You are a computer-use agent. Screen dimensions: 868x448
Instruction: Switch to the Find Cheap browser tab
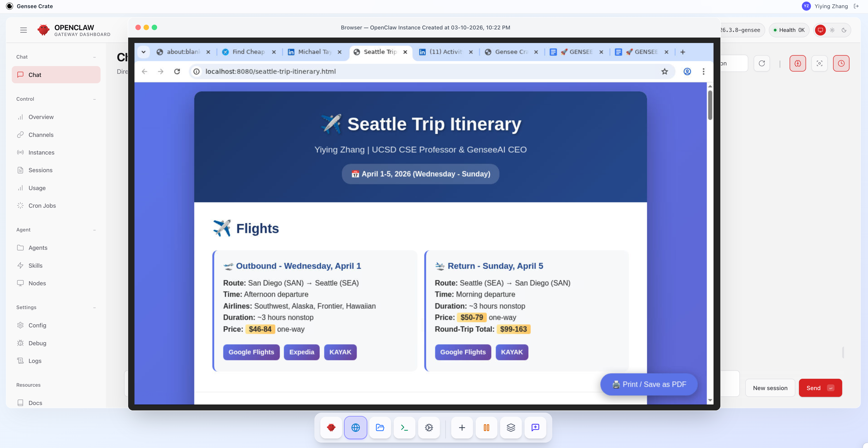pyautogui.click(x=248, y=52)
